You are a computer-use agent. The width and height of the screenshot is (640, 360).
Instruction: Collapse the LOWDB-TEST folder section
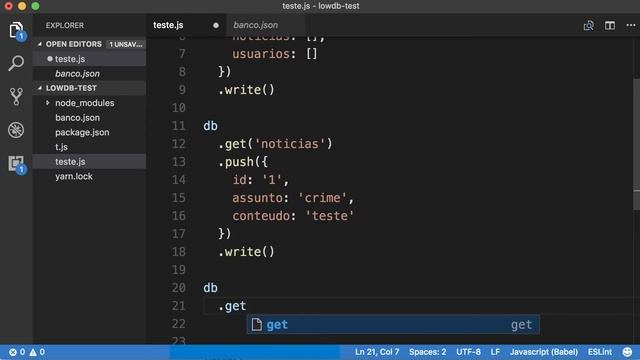pos(40,88)
